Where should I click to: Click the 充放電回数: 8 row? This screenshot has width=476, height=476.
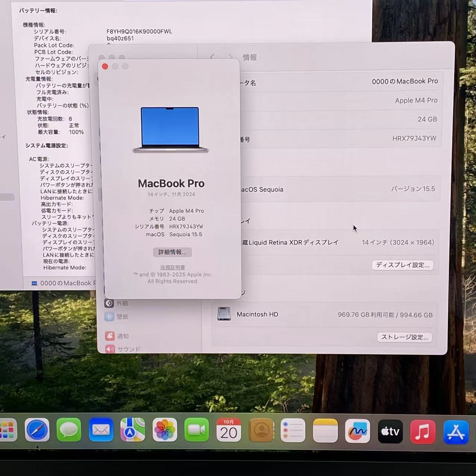[x=54, y=119]
